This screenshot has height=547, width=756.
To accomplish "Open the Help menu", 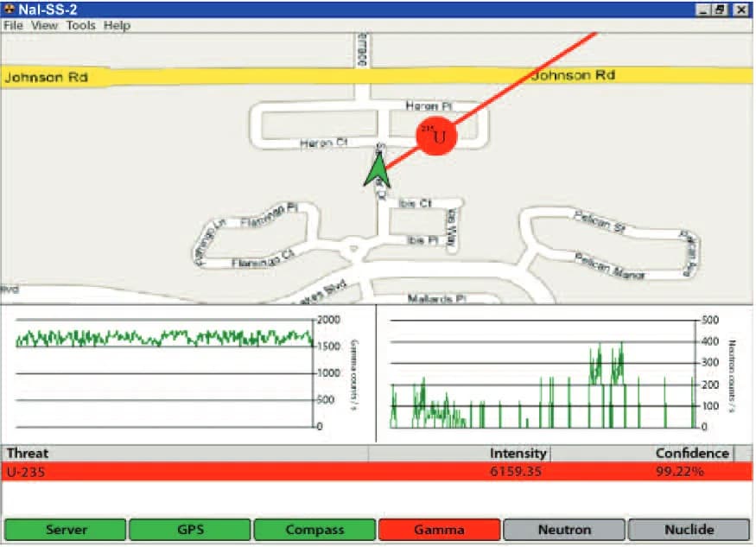I will coord(117,26).
